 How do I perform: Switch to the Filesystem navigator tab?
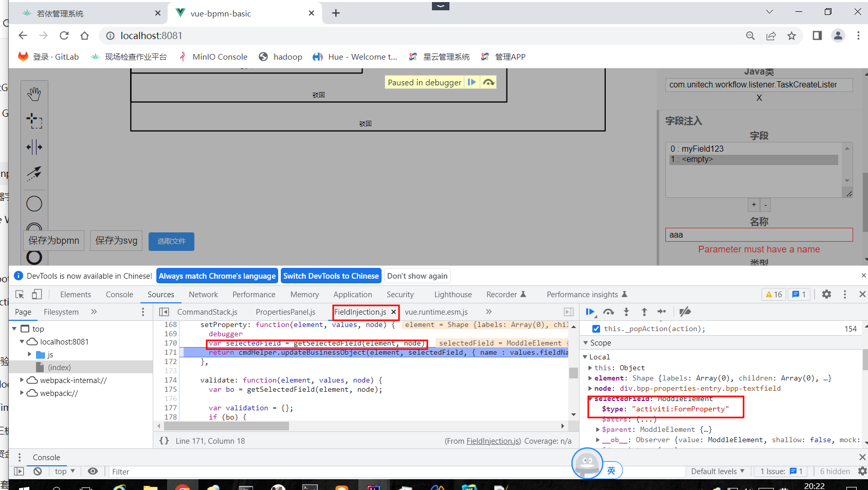click(61, 312)
